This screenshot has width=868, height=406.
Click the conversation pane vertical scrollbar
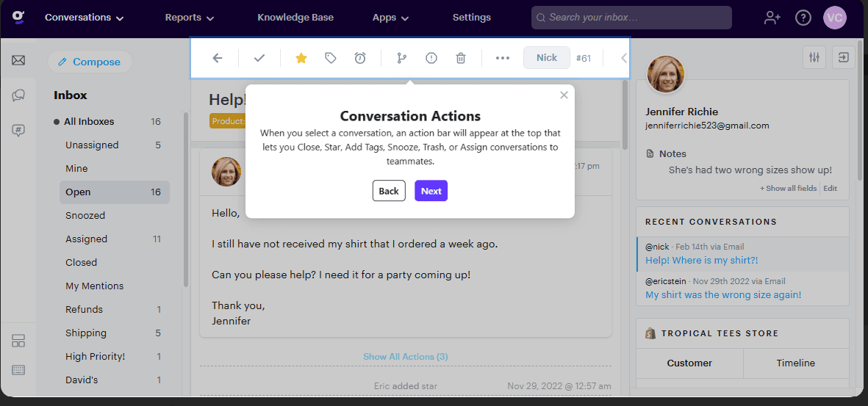click(x=625, y=115)
